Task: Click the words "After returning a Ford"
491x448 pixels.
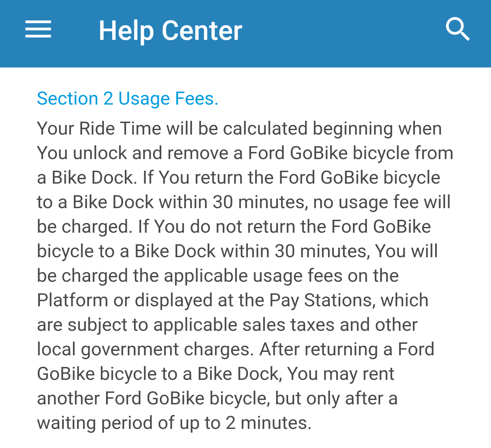Action: coord(347,350)
